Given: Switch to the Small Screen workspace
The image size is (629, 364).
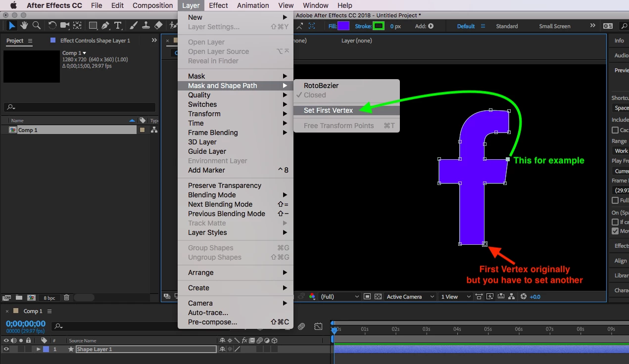Looking at the screenshot, I should tap(555, 26).
